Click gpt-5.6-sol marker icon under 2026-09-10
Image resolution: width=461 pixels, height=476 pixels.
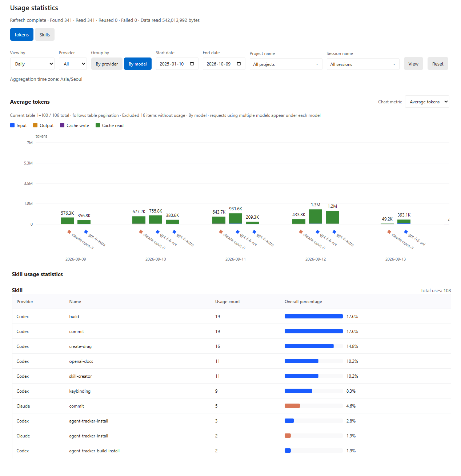[157, 232]
